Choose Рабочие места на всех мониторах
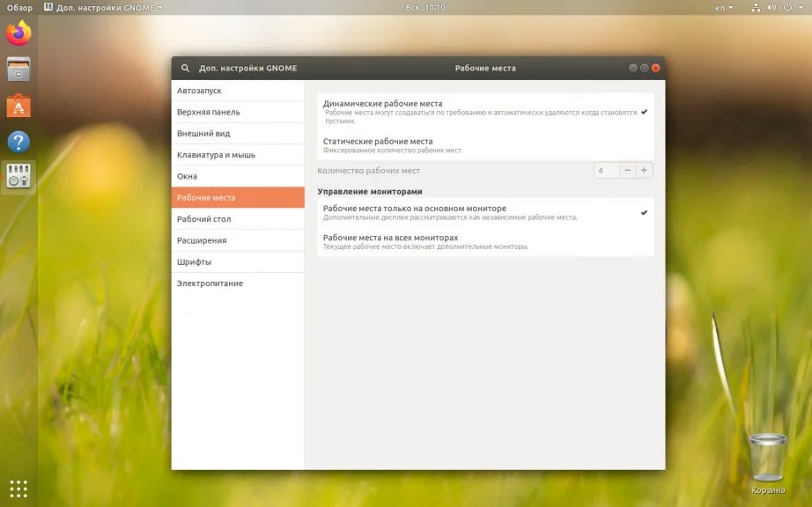Image resolution: width=812 pixels, height=507 pixels. 485,241
